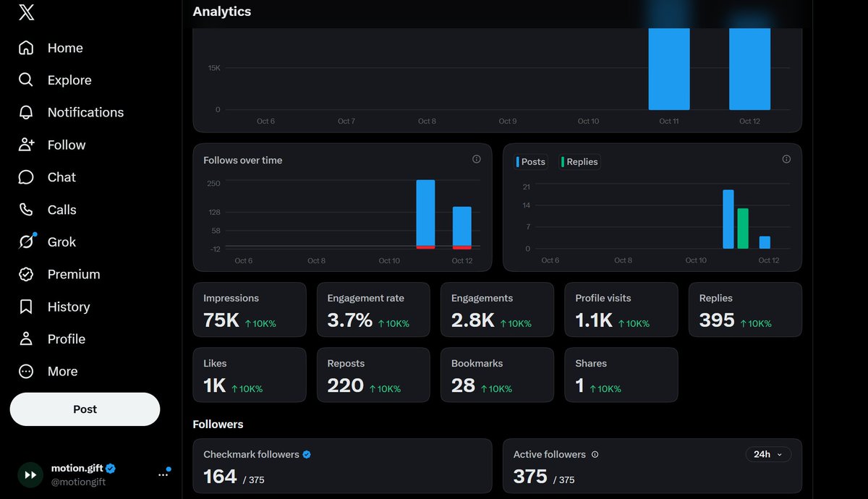Open the Grok icon
The height and width of the screenshot is (499, 868).
[x=26, y=242]
